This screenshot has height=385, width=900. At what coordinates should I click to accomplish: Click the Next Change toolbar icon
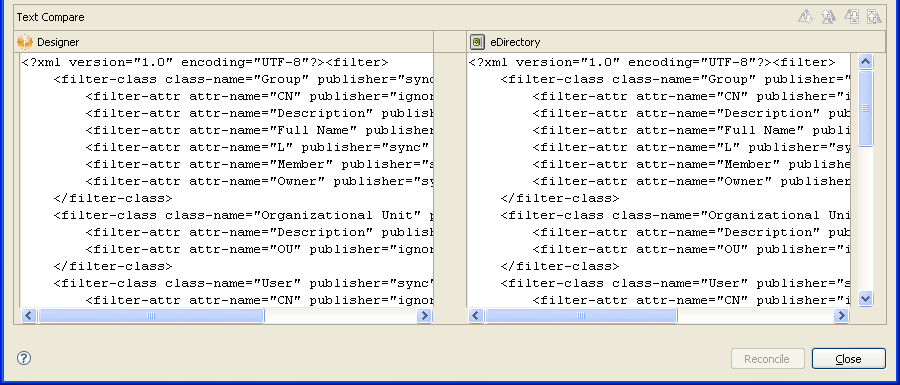(x=851, y=17)
